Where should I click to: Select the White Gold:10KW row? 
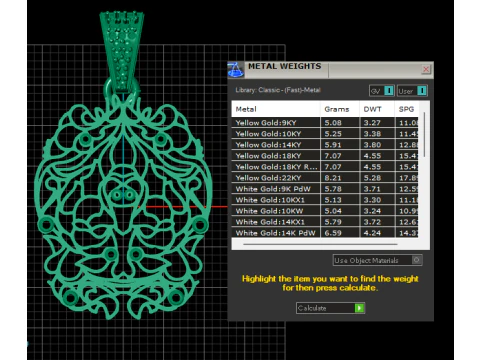(x=325, y=211)
